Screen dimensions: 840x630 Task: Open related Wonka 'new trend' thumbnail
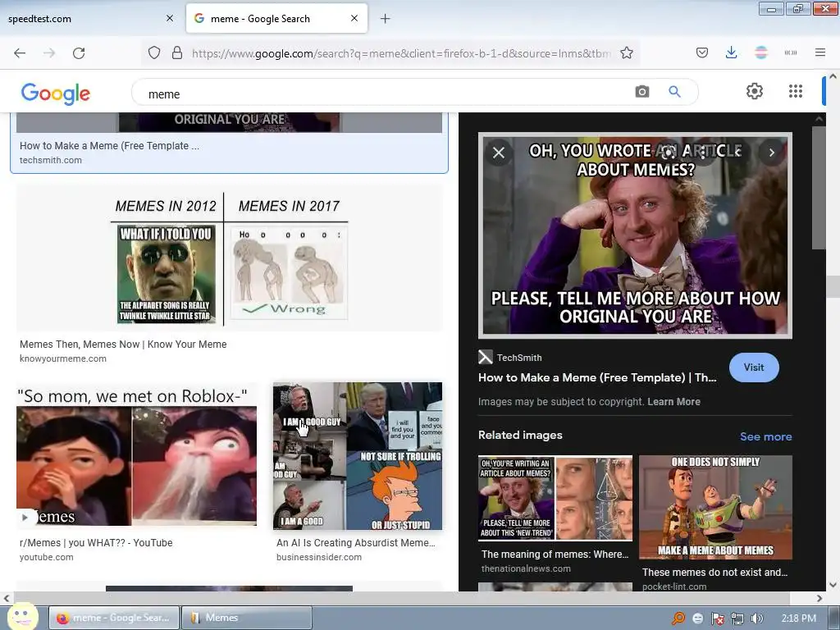[x=555, y=498]
